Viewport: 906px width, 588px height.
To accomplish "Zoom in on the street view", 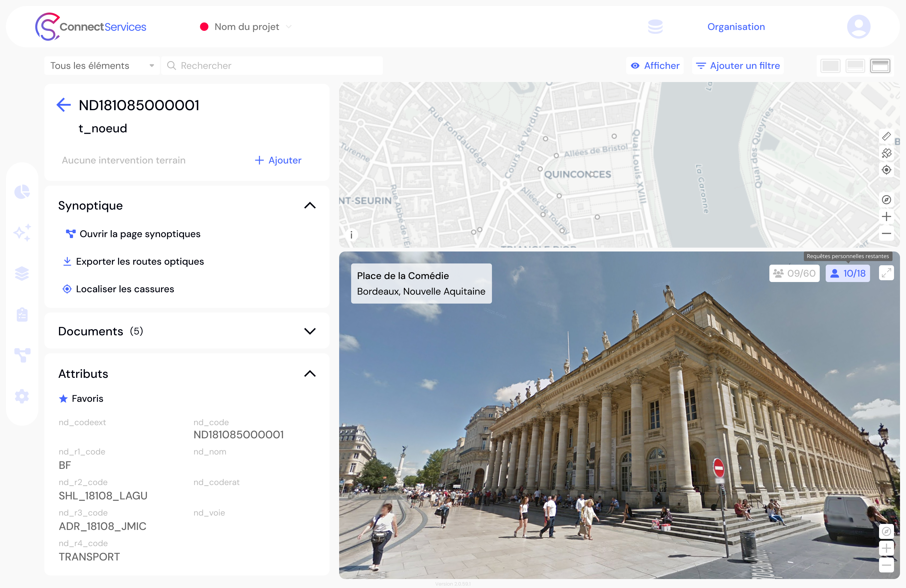I will [x=886, y=548].
